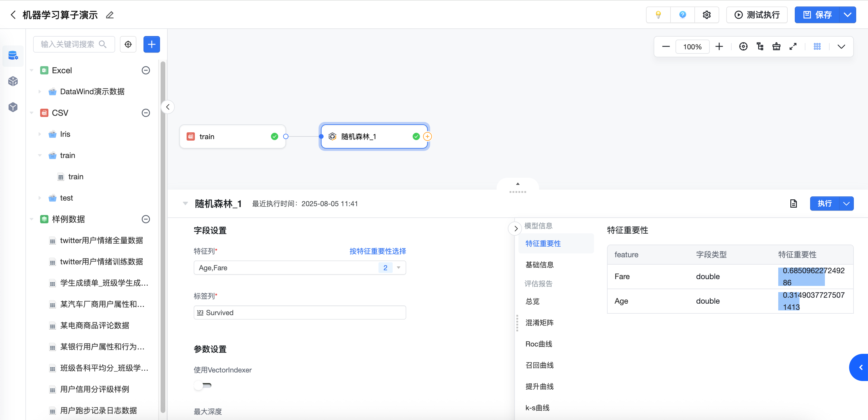This screenshot has height=420, width=868.
Task: Zoom in the canvas with plus
Action: tap(719, 46)
